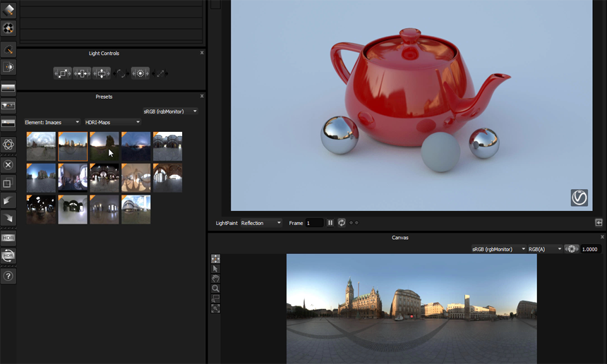
Task: Select the dark blue dusk HDRI preset
Action: pos(136,146)
